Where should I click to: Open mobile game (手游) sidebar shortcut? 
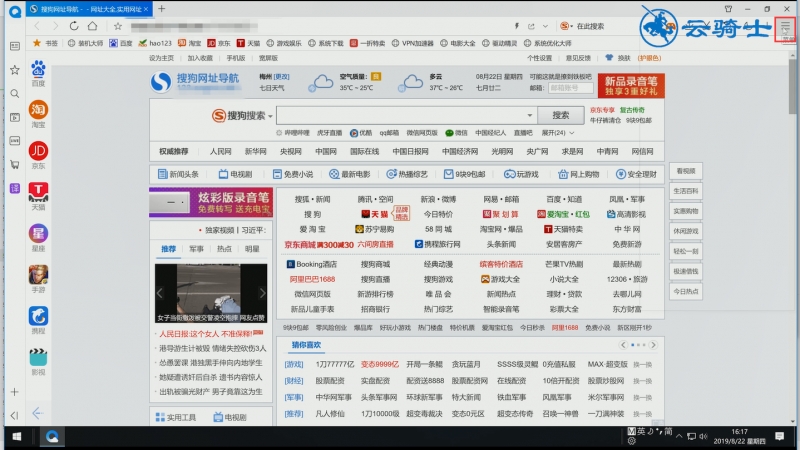38,279
